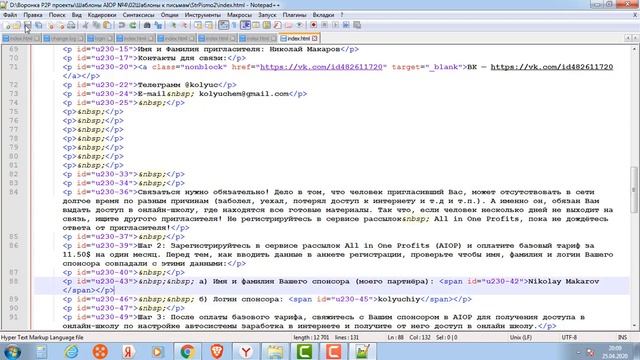640x360 pixels.
Task: Open User Defined Language dialog icon
Action: [x=256, y=25]
